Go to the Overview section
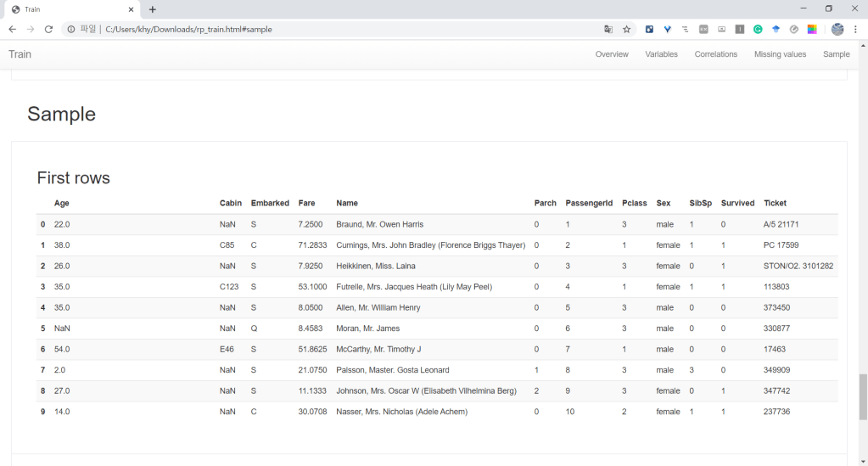The image size is (868, 466). click(612, 54)
